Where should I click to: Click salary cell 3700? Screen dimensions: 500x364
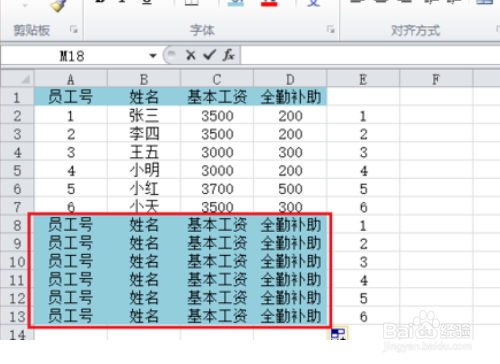217,189
